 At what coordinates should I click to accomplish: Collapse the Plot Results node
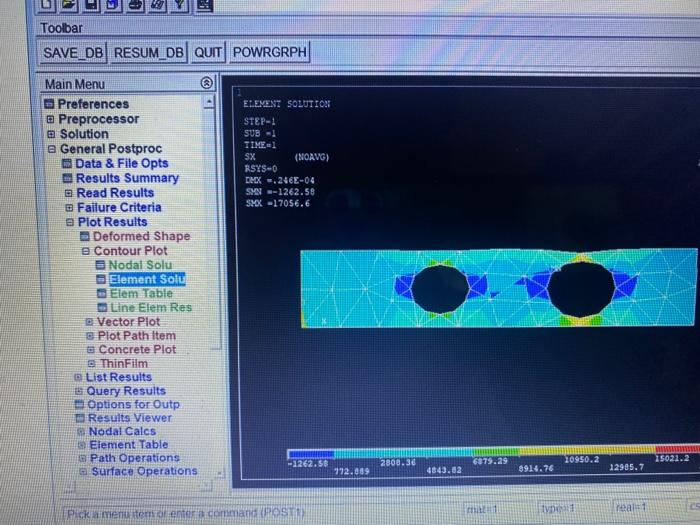click(x=70, y=222)
